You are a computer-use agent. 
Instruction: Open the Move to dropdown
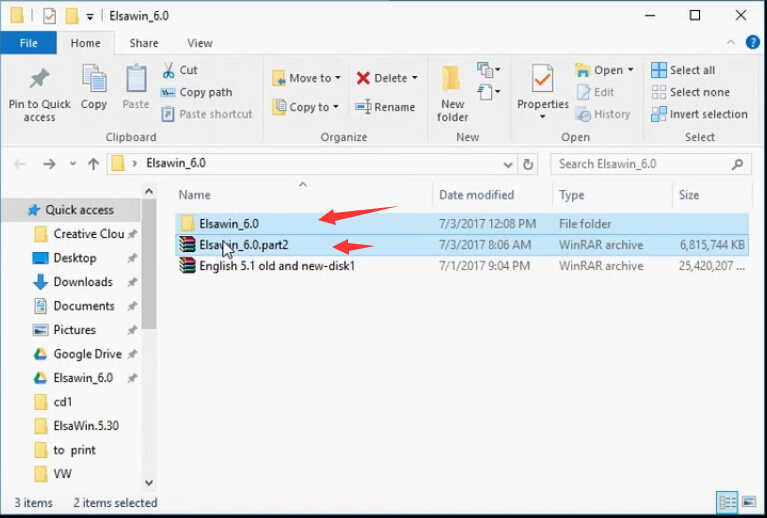[306, 78]
